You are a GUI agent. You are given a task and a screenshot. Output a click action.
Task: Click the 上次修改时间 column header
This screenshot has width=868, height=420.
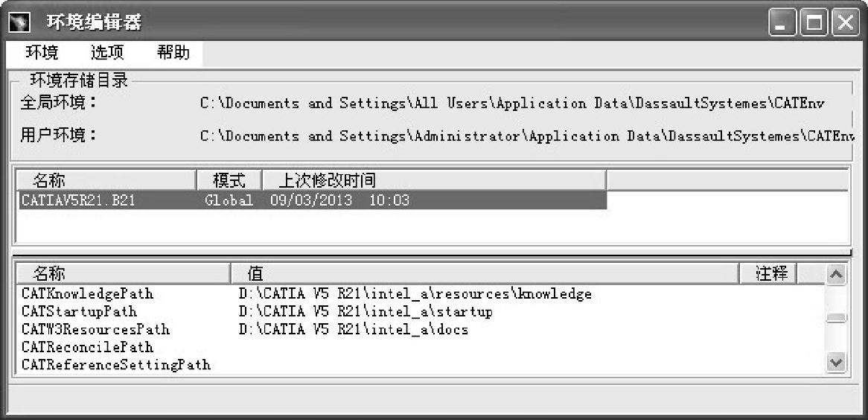[x=435, y=180]
